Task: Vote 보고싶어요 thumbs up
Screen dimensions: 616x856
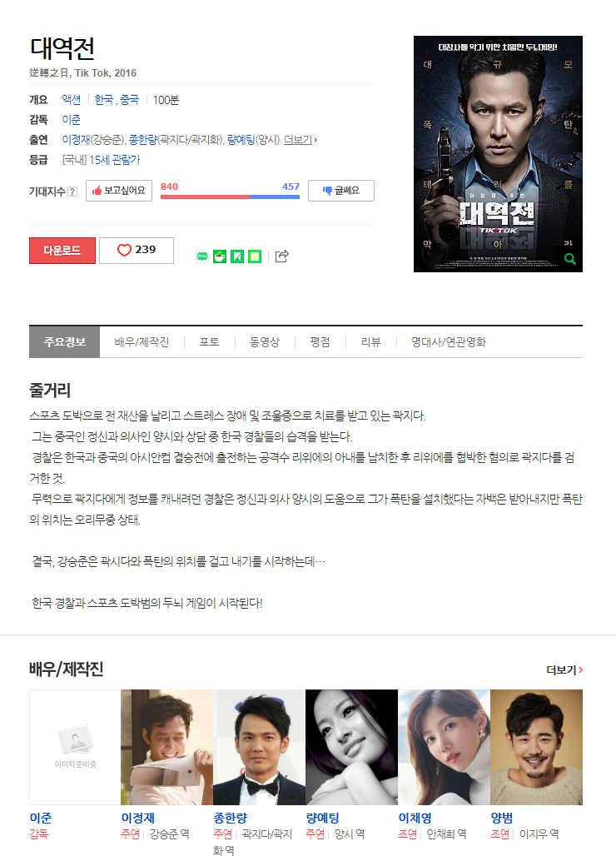Action: pos(119,191)
